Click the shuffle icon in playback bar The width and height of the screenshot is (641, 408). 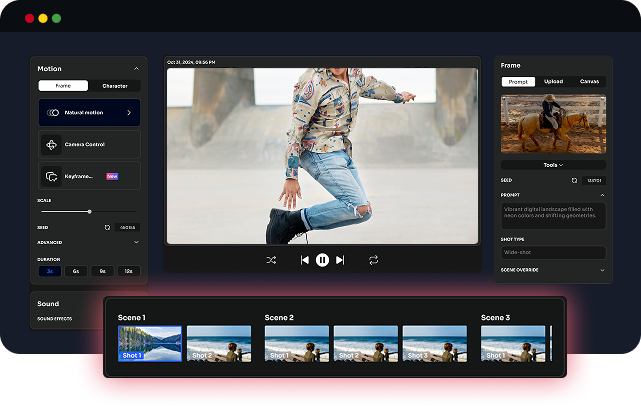(271, 260)
